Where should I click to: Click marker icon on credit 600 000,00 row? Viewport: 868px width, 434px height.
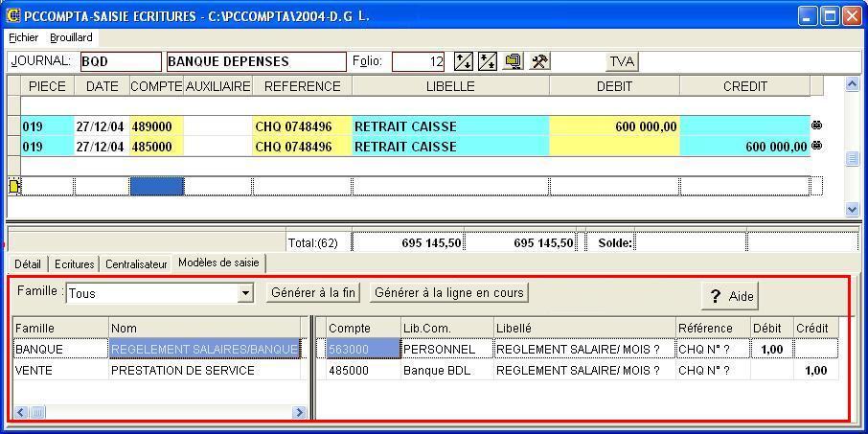point(816,146)
